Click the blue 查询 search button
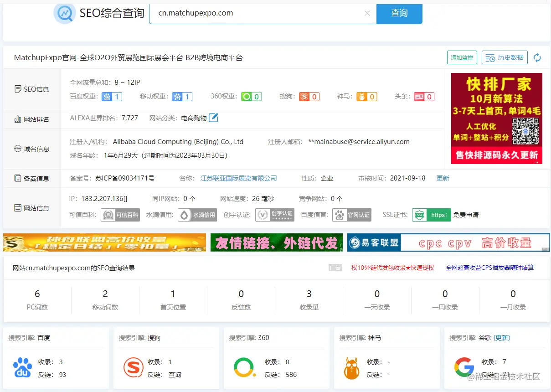 click(399, 13)
